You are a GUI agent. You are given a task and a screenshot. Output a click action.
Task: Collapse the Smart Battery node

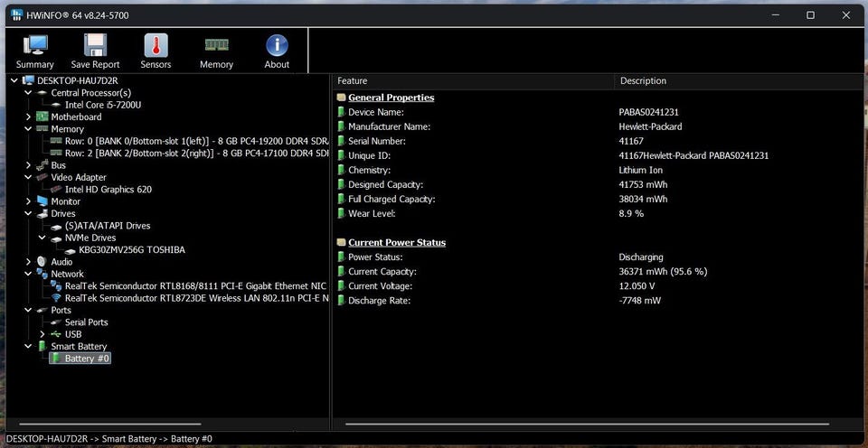click(x=28, y=346)
